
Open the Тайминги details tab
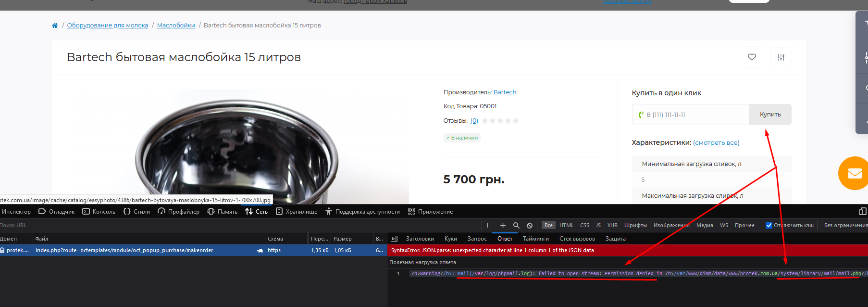click(x=536, y=239)
